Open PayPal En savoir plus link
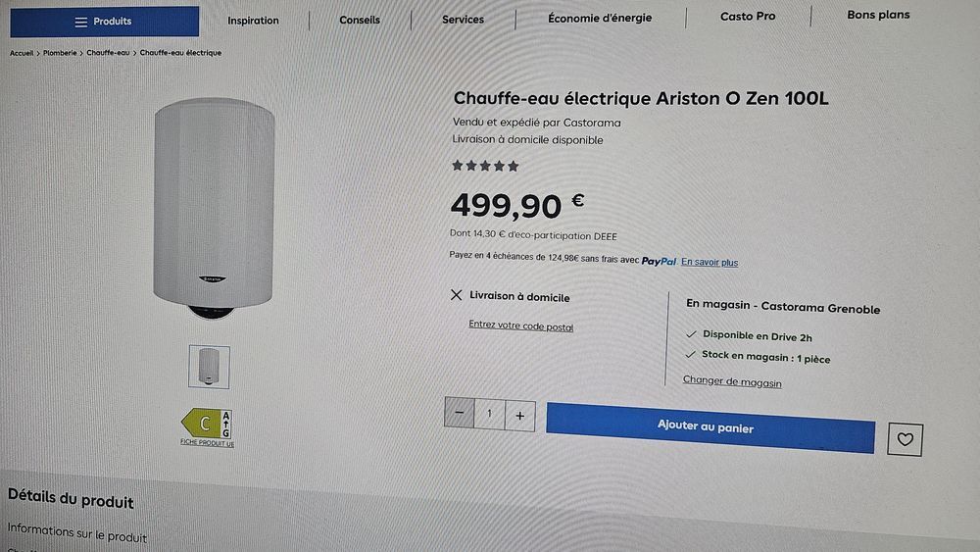 [x=710, y=263]
